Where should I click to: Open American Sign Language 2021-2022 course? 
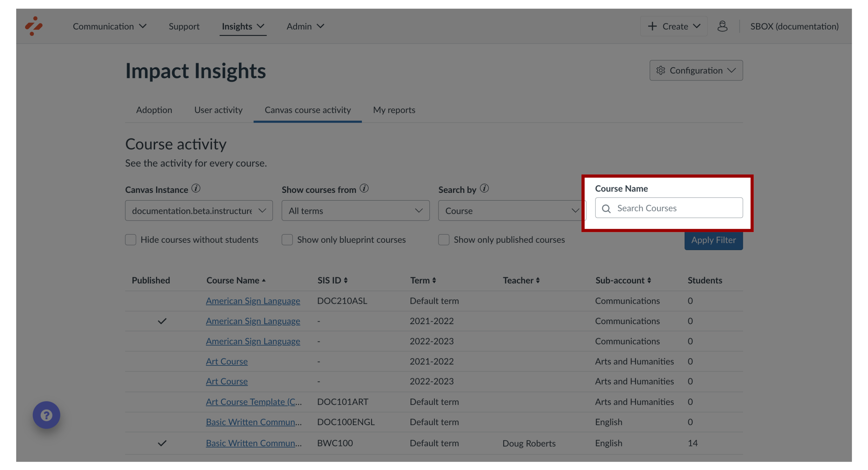[x=253, y=321]
